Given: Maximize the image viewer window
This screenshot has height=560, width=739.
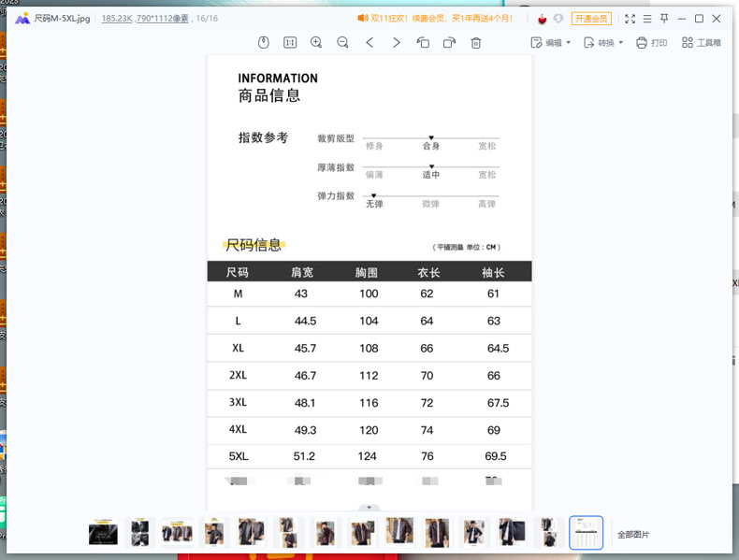Looking at the screenshot, I should point(700,19).
